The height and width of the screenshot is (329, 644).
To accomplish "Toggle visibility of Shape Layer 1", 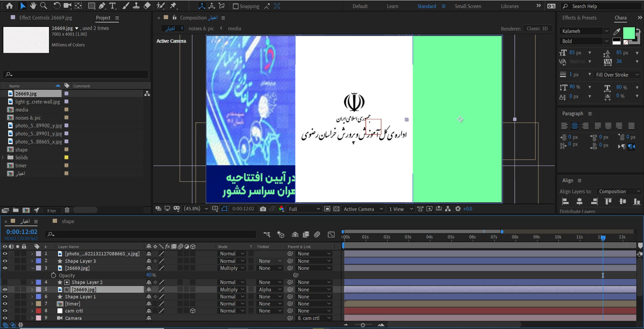I will [x=5, y=297].
